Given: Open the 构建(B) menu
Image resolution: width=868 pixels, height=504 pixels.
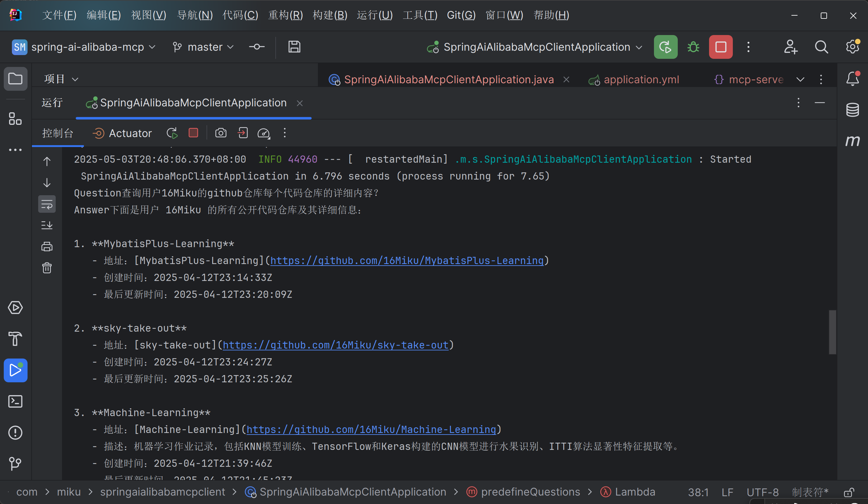Looking at the screenshot, I should (x=329, y=15).
